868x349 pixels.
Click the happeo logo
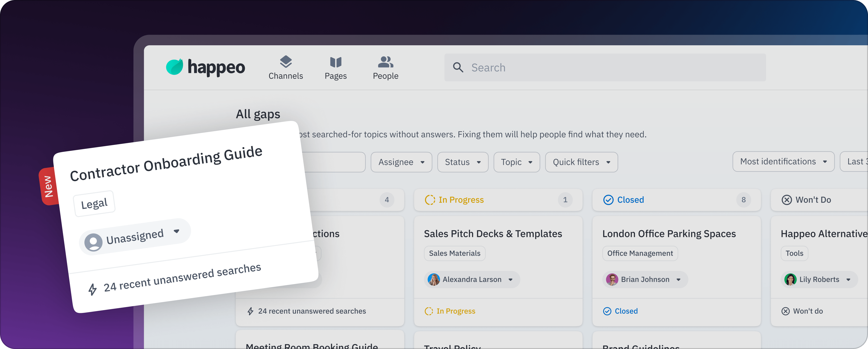205,67
